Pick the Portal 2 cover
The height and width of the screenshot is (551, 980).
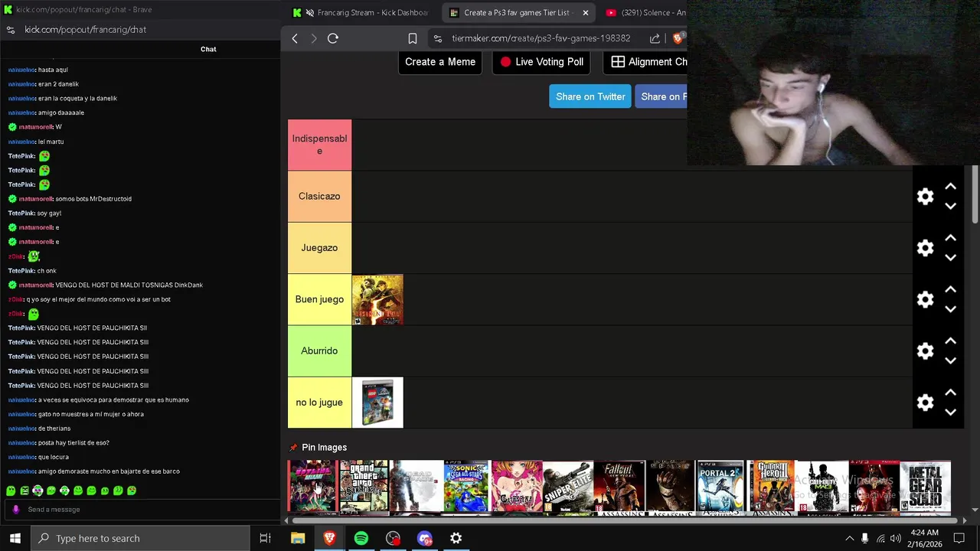coord(721,486)
